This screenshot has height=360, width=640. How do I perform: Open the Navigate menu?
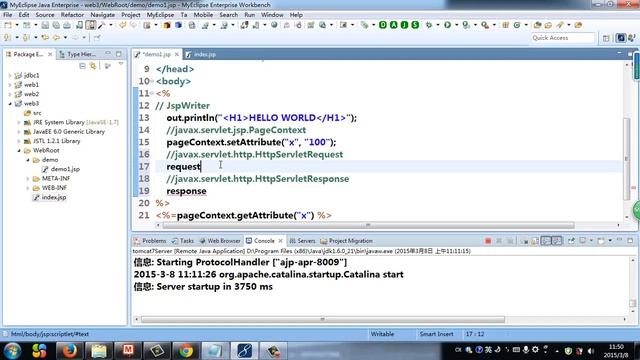pyautogui.click(x=102, y=15)
